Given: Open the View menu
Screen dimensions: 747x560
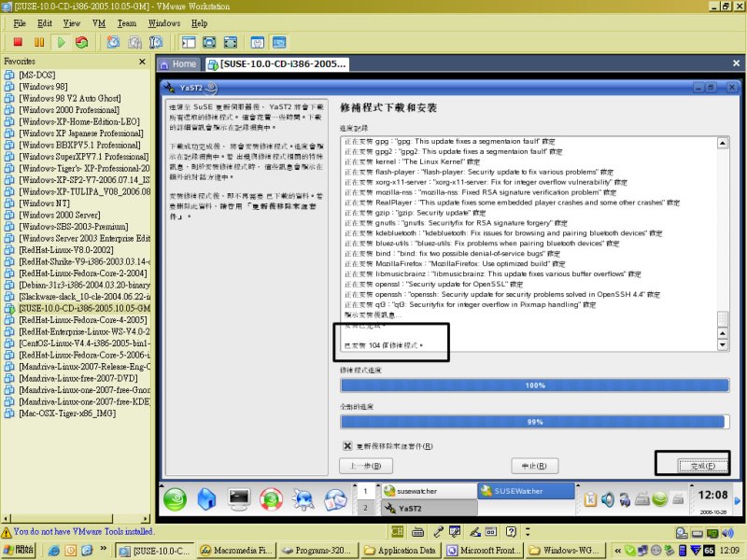Looking at the screenshot, I should pyautogui.click(x=72, y=23).
